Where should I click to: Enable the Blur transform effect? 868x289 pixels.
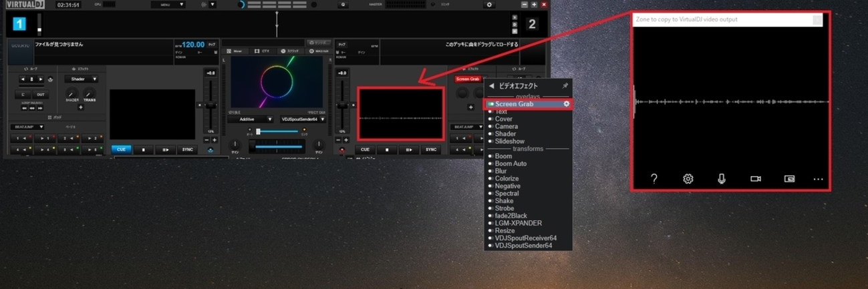pos(490,171)
